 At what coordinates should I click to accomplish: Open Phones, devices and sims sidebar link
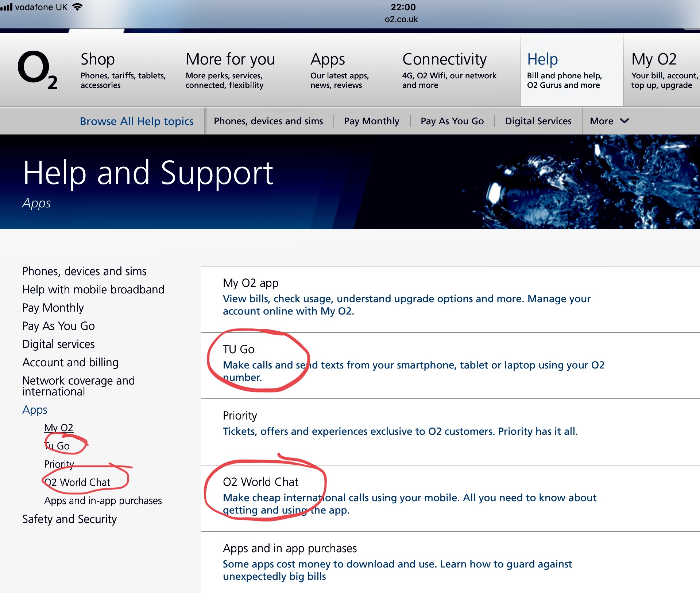coord(84,271)
